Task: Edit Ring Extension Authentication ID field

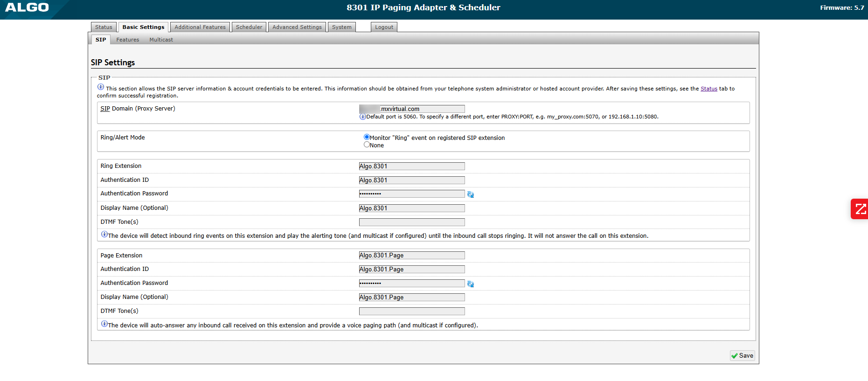Action: point(412,180)
